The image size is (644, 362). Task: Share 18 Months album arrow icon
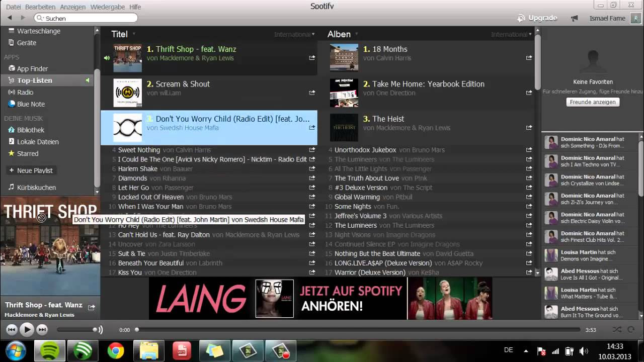[529, 58]
